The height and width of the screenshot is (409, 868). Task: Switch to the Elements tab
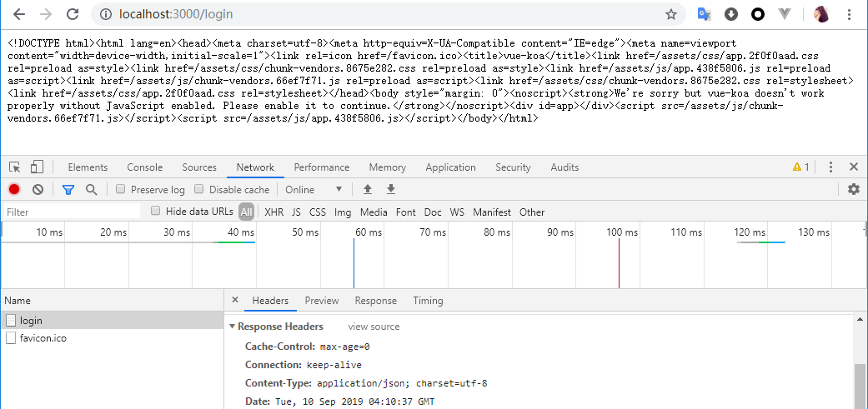point(88,167)
